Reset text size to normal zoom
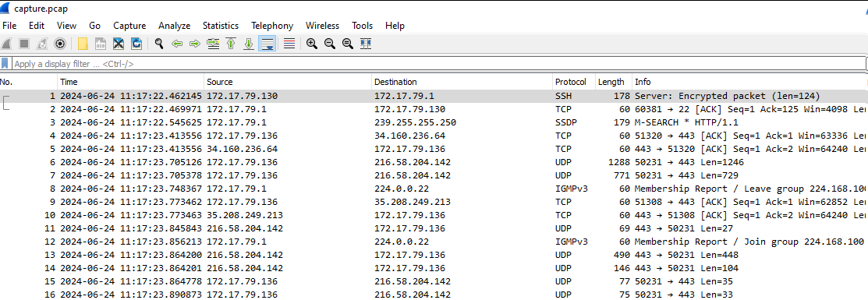The height and width of the screenshot is (300, 868). 348,44
